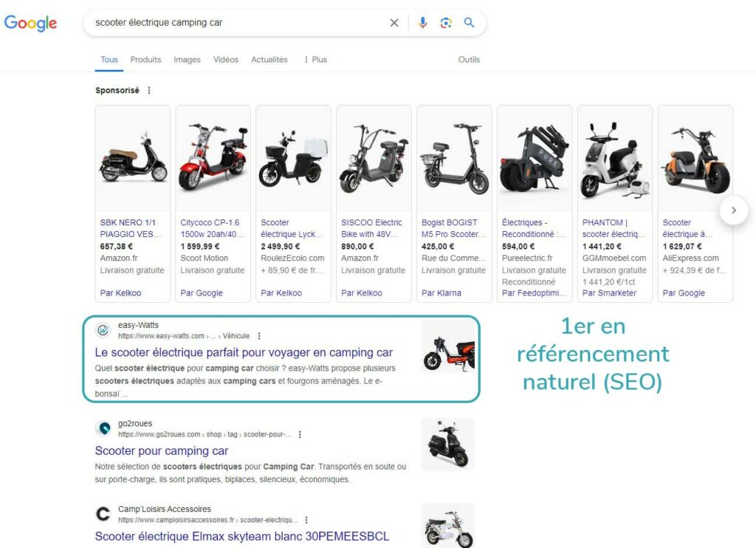Image resolution: width=756 pixels, height=548 pixels.
Task: Click the 425,00 € price
Action: click(x=438, y=247)
